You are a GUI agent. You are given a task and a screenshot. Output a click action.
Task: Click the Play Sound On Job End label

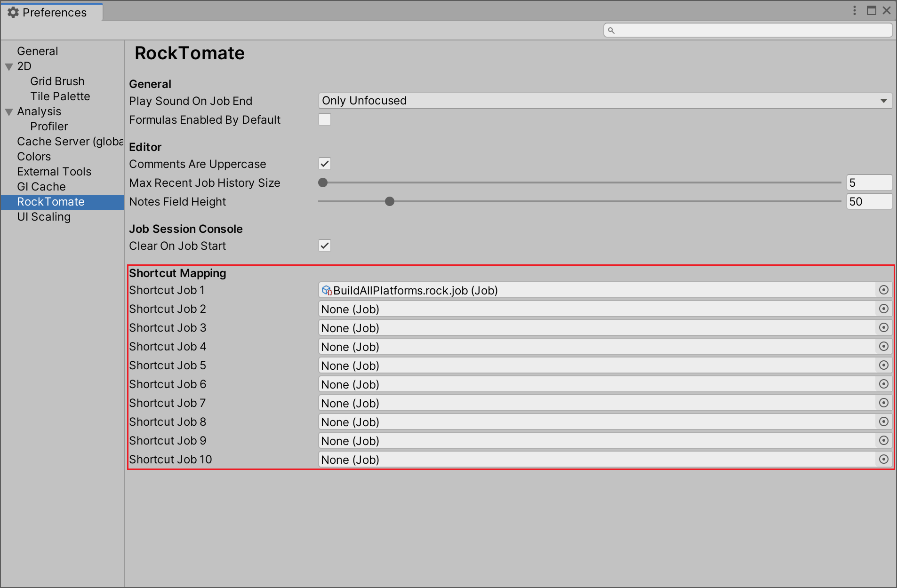[191, 101]
